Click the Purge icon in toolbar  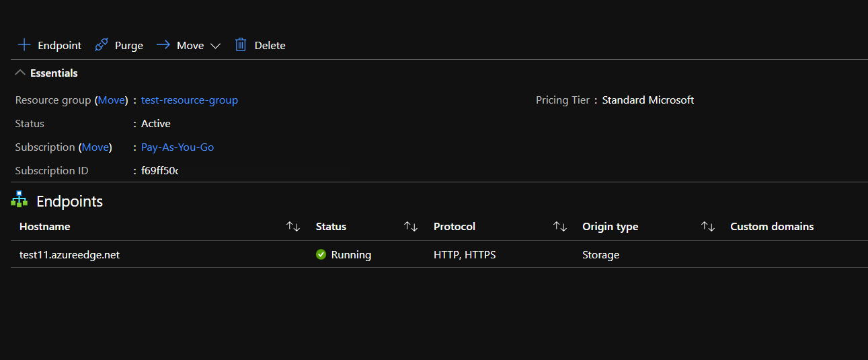pyautogui.click(x=102, y=45)
